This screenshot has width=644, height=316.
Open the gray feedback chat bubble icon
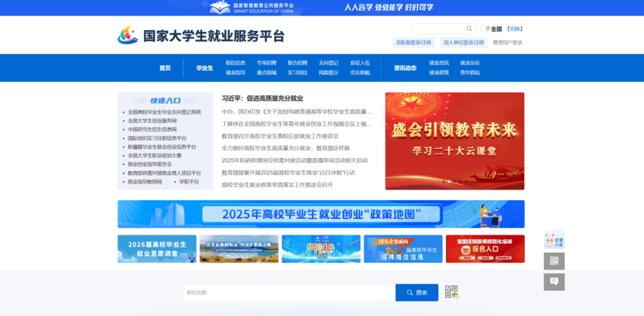click(x=554, y=282)
